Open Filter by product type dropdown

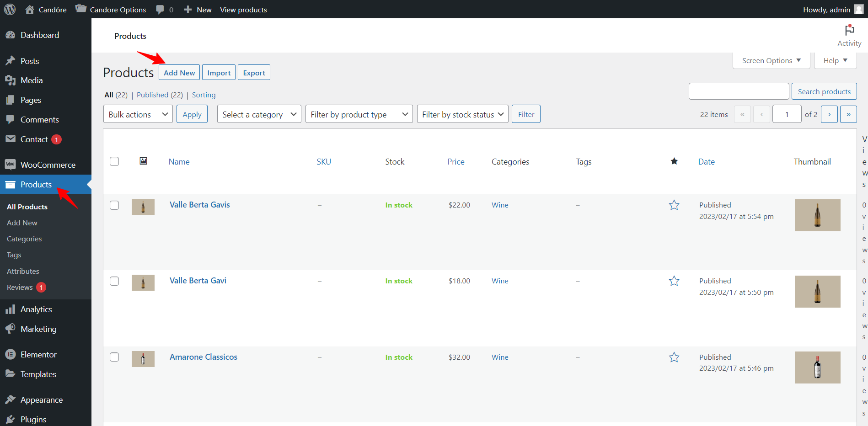pos(359,114)
